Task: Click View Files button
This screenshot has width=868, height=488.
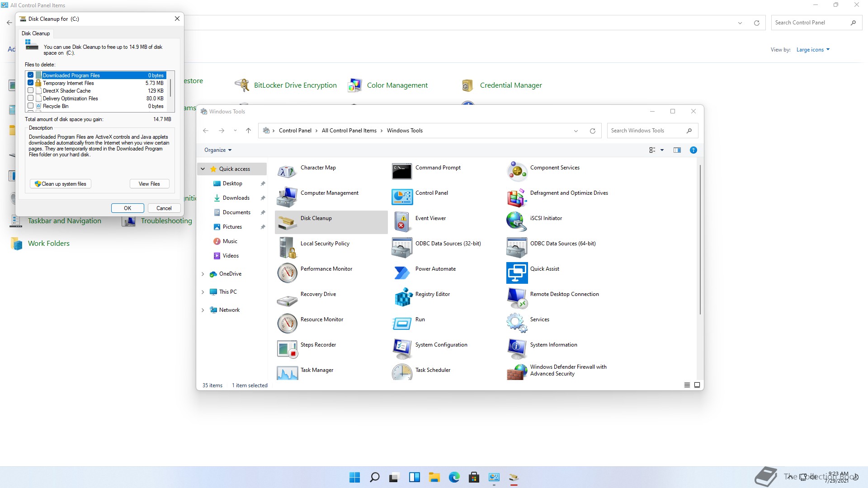Action: (149, 184)
